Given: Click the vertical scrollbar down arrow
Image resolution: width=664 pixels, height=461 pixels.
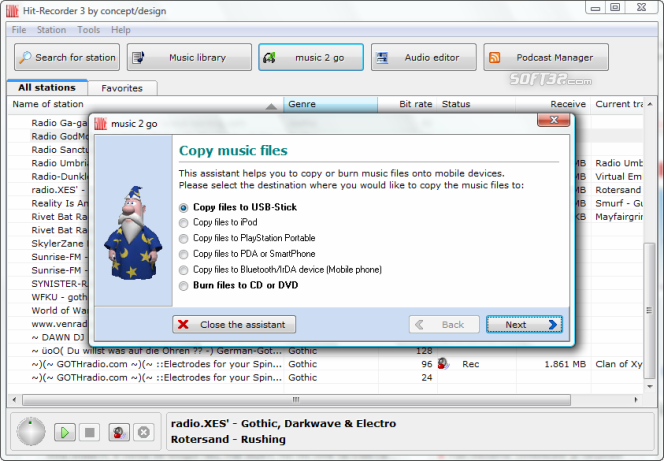Looking at the screenshot, I should coord(649,386).
